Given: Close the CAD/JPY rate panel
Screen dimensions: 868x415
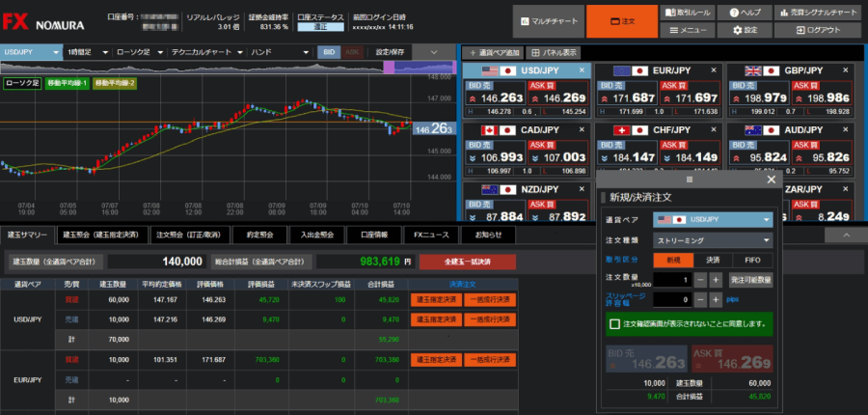Looking at the screenshot, I should (x=582, y=129).
